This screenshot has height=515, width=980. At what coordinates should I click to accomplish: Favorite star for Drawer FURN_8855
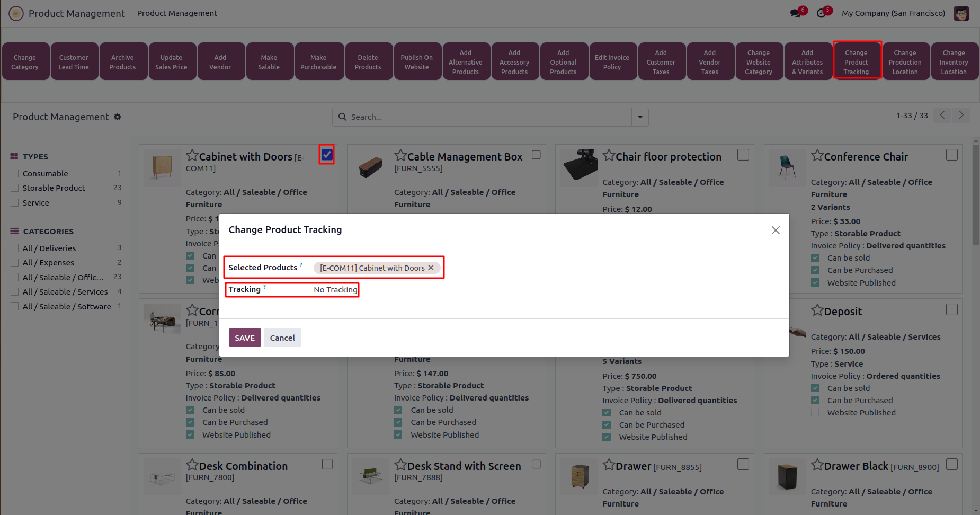click(x=609, y=465)
